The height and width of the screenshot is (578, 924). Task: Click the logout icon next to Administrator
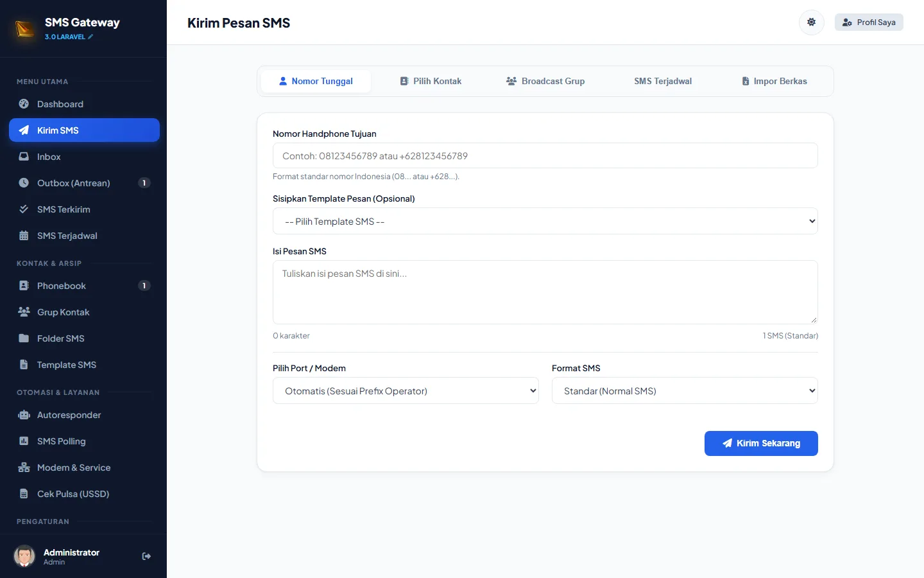tap(146, 556)
